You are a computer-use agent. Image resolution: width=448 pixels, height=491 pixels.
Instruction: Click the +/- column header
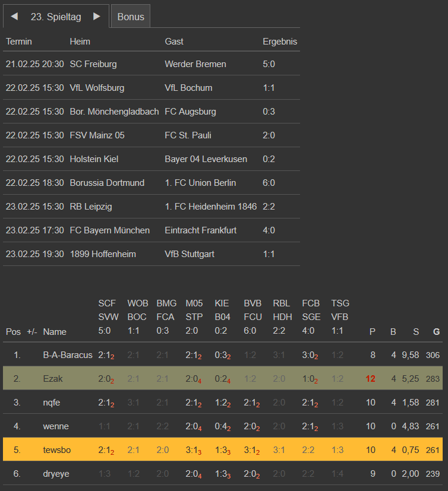32,332
